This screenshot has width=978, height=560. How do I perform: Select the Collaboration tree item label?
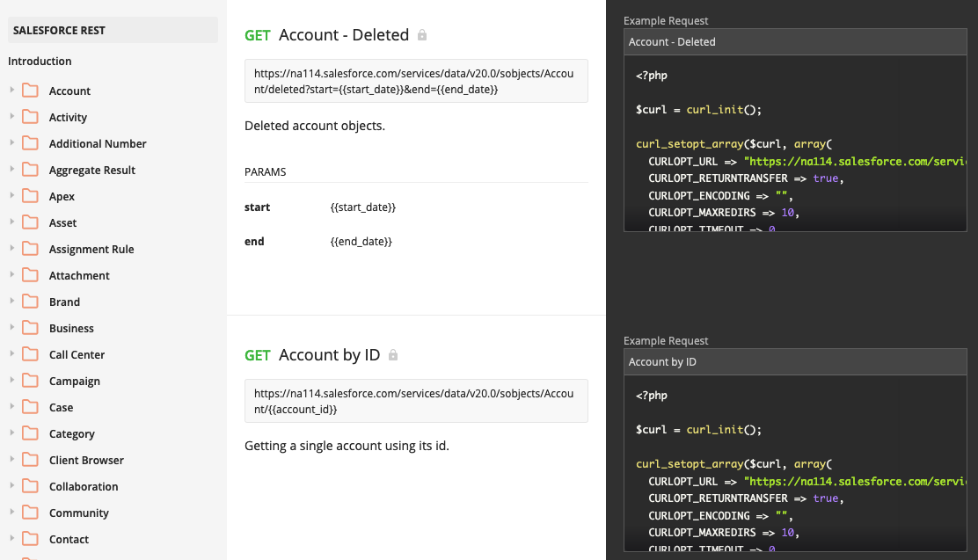(84, 486)
